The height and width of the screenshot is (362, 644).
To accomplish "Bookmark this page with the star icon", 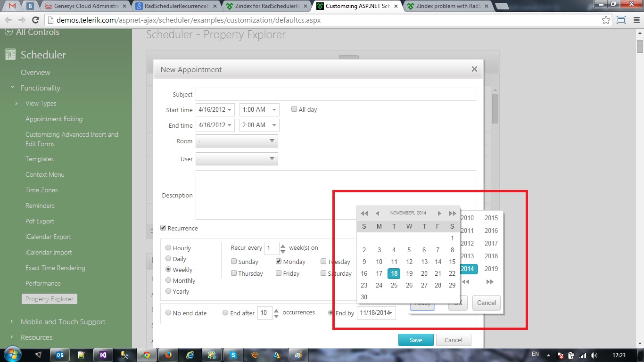I will point(606,20).
